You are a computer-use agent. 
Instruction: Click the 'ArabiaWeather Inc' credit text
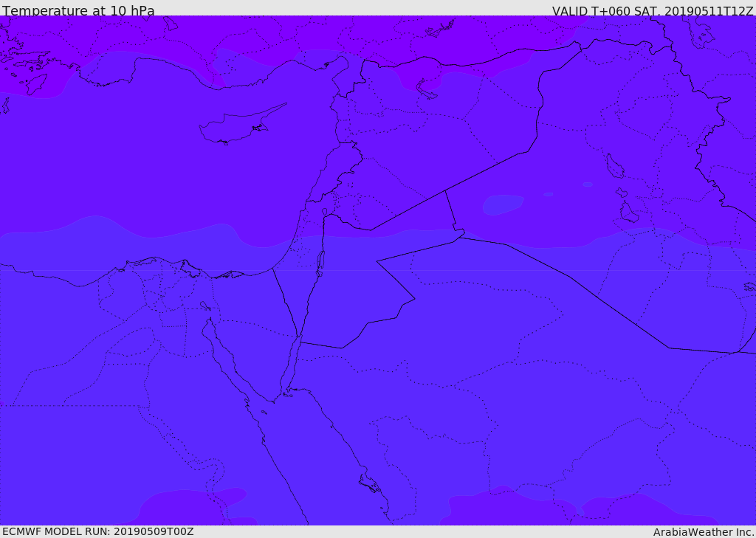(x=704, y=532)
